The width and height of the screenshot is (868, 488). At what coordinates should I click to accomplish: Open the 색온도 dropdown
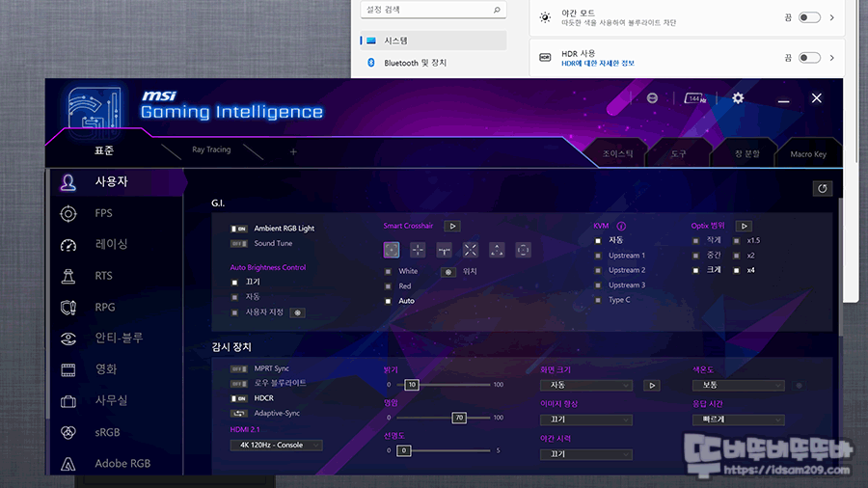point(739,385)
